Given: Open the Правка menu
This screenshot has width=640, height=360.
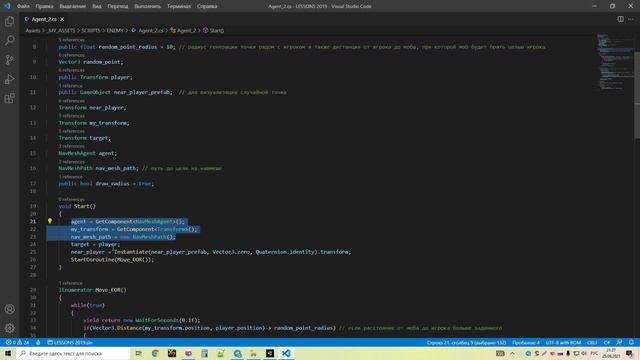Looking at the screenshot, I should pos(44,6).
